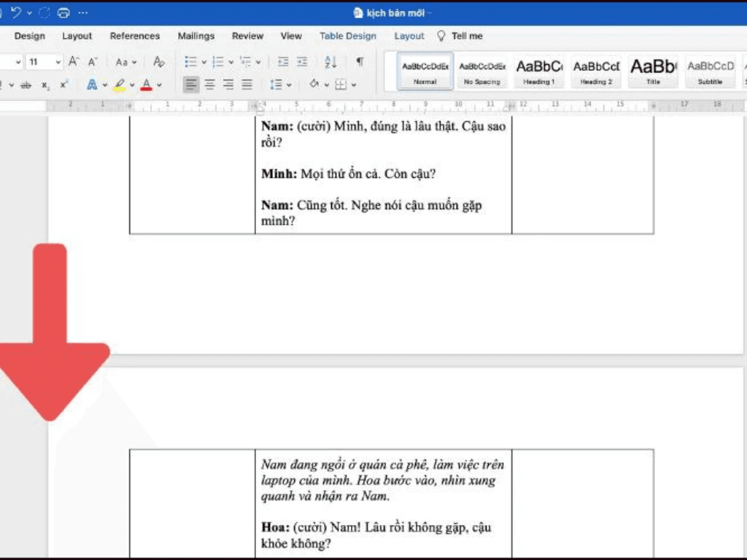747x560 pixels.
Task: Apply the Heading 1 style
Action: tap(539, 71)
